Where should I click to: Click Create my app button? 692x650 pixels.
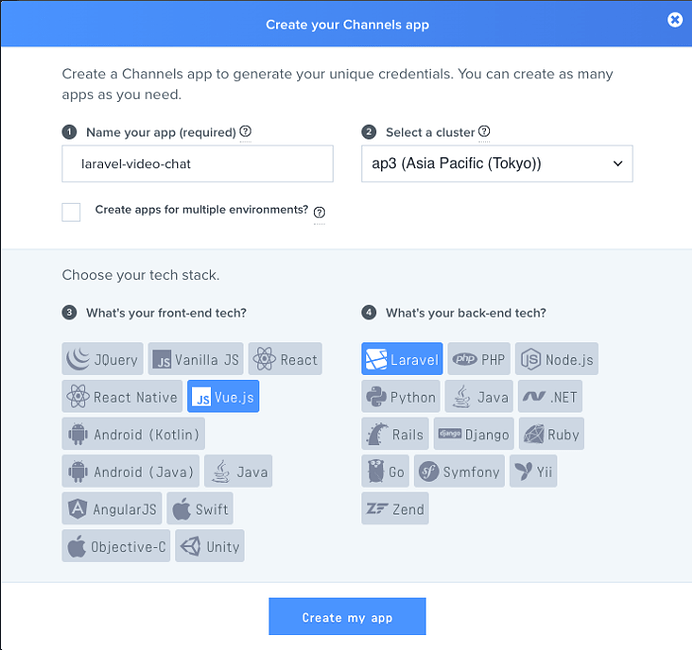coord(347,616)
